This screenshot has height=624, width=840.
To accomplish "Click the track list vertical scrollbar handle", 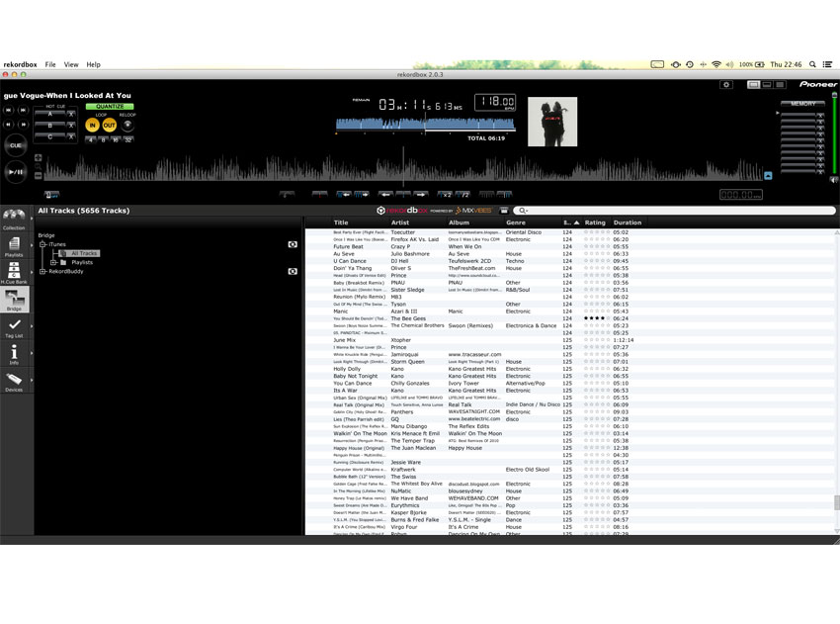I will coord(836,502).
